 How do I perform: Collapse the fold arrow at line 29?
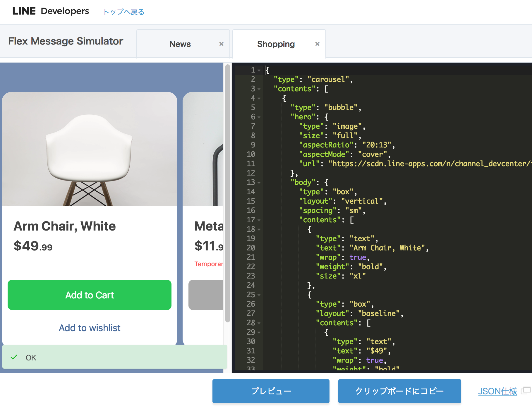click(x=259, y=332)
